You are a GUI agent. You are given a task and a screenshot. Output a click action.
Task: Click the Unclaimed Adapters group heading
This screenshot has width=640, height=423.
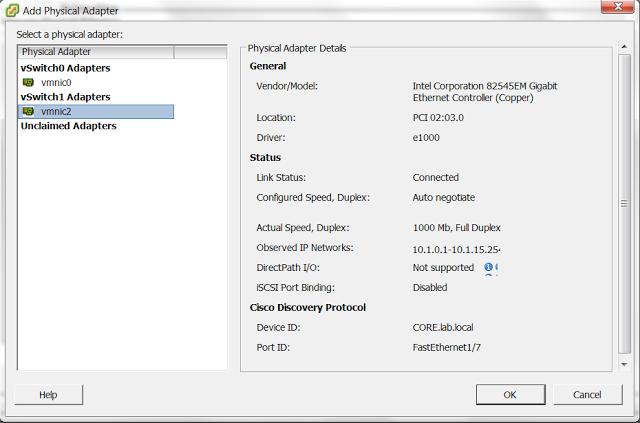point(69,126)
